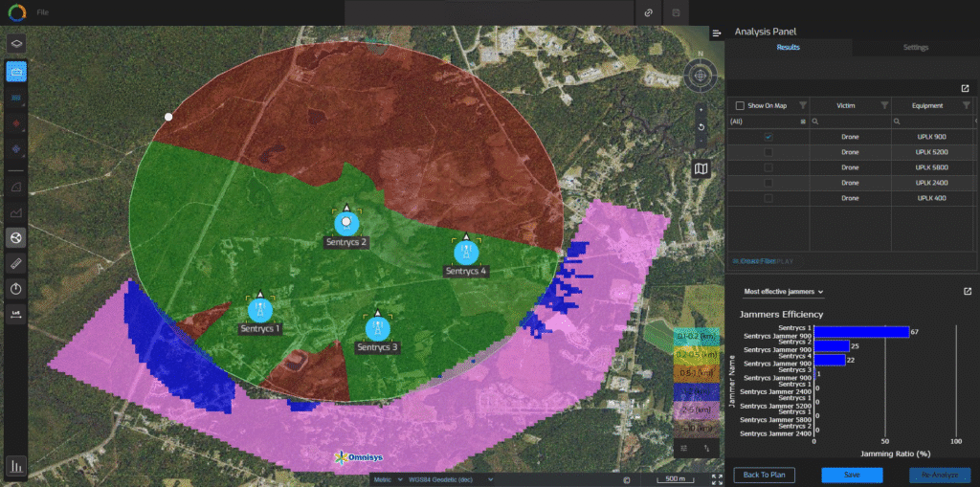Screen dimensions: 980x487
Task: Select the bar chart icon at bottom left
Action: 16,466
